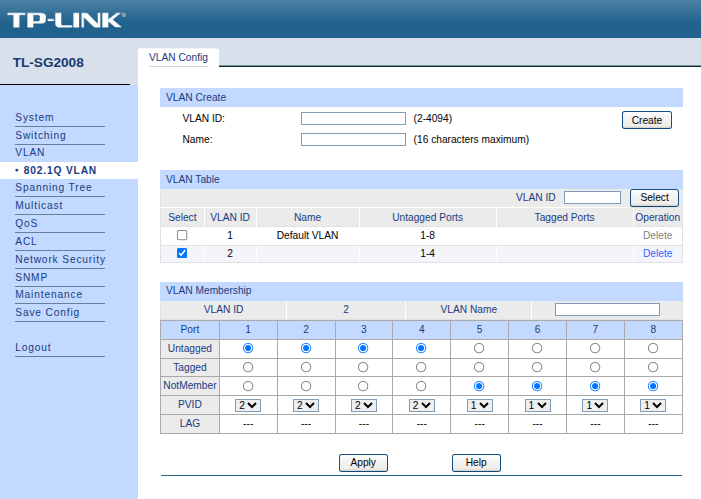The width and height of the screenshot is (701, 499).
Task: Open PVID dropdown for port 4
Action: [421, 405]
